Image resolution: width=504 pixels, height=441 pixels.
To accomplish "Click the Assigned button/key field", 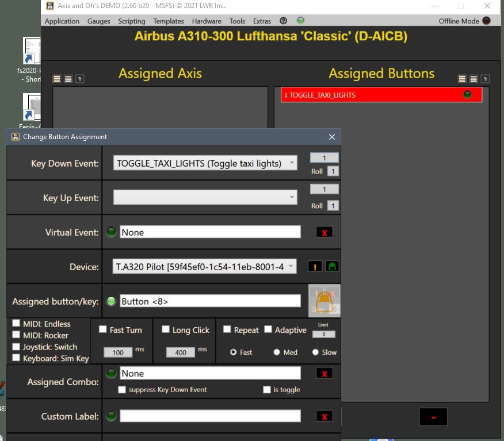I will click(210, 301).
